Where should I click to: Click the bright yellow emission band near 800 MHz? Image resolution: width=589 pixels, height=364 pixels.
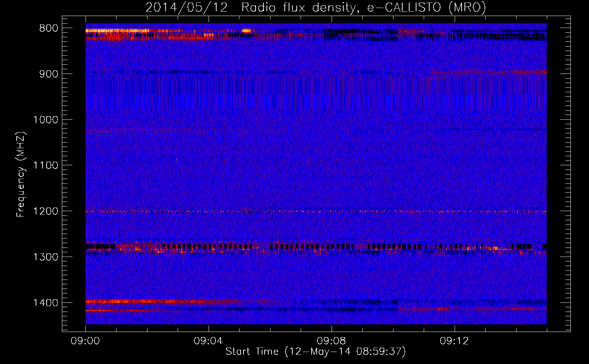117,31
